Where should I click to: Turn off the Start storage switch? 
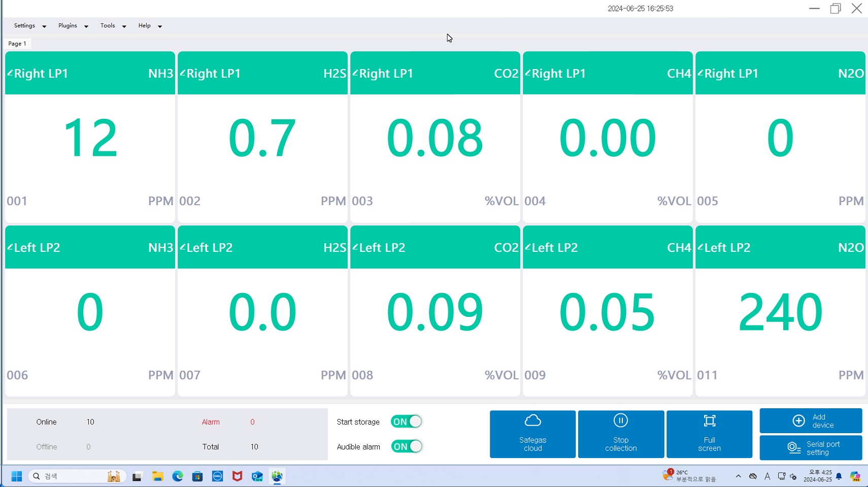(x=406, y=421)
